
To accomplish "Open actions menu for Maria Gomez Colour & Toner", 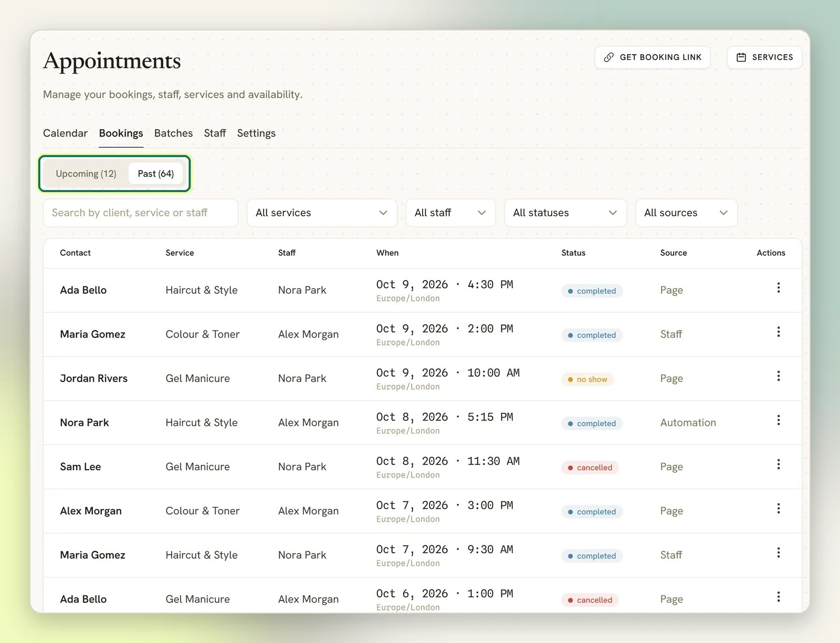I will [779, 332].
